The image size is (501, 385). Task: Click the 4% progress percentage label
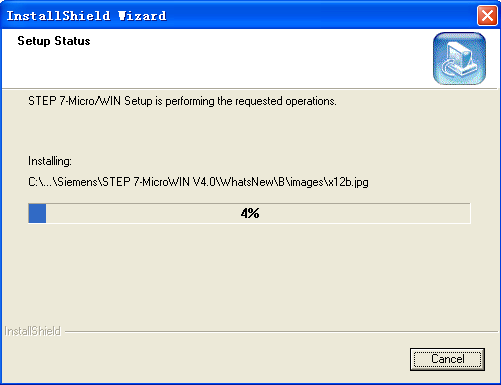click(x=250, y=213)
